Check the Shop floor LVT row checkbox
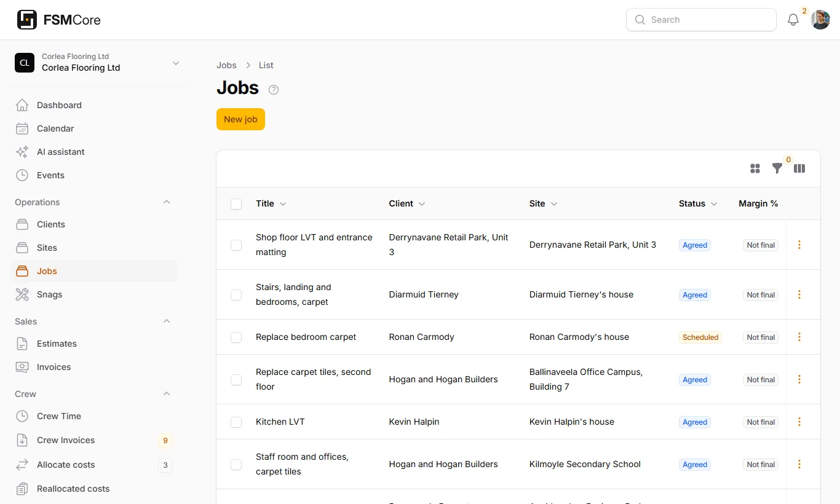The height and width of the screenshot is (504, 840). pos(236,245)
